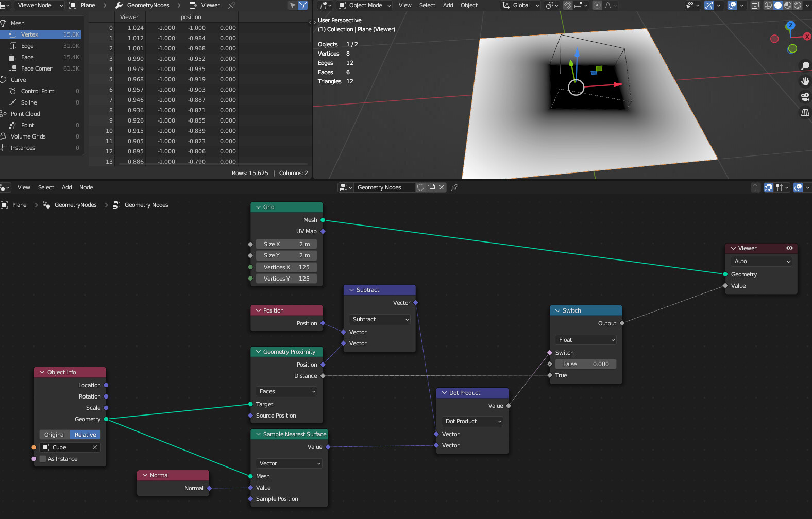Unlink the Geometry Nodes data-block
The height and width of the screenshot is (519, 812).
(x=442, y=187)
